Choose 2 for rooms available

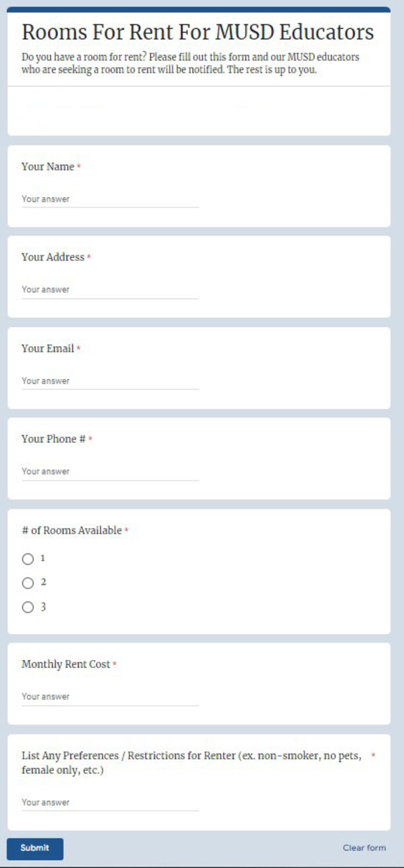(28, 583)
